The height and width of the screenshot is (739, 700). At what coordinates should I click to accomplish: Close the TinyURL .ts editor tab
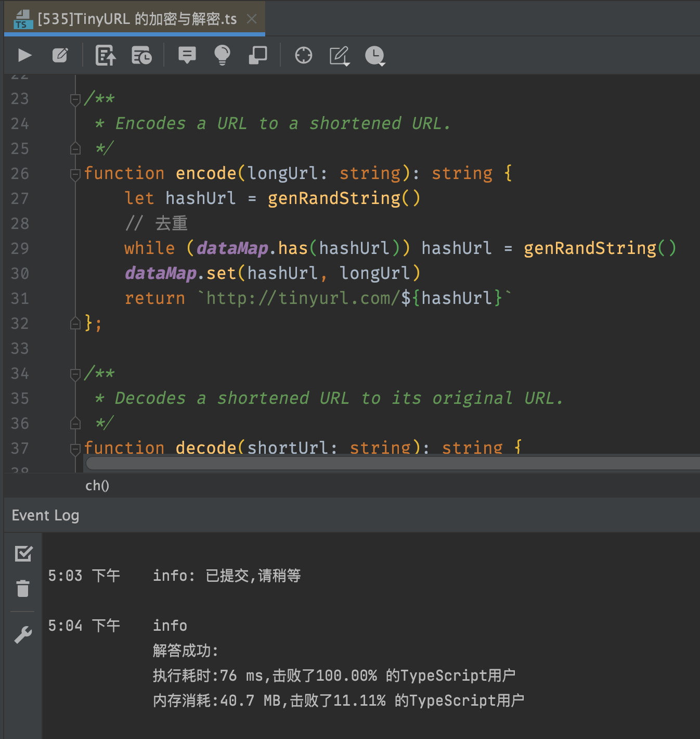tap(252, 19)
